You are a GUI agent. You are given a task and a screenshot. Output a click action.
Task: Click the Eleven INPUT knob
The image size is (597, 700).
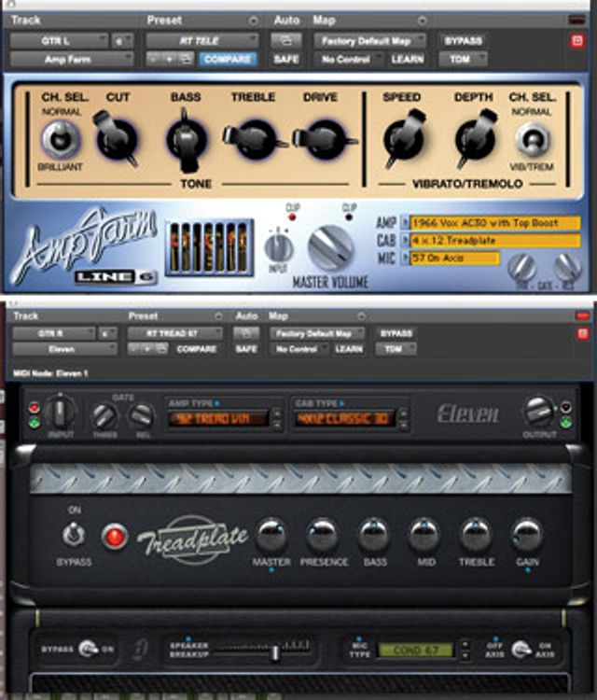(61, 413)
